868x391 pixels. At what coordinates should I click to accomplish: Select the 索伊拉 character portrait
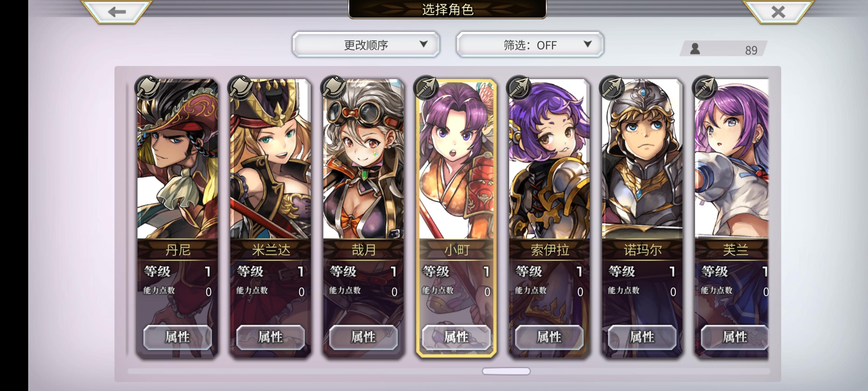point(549,159)
